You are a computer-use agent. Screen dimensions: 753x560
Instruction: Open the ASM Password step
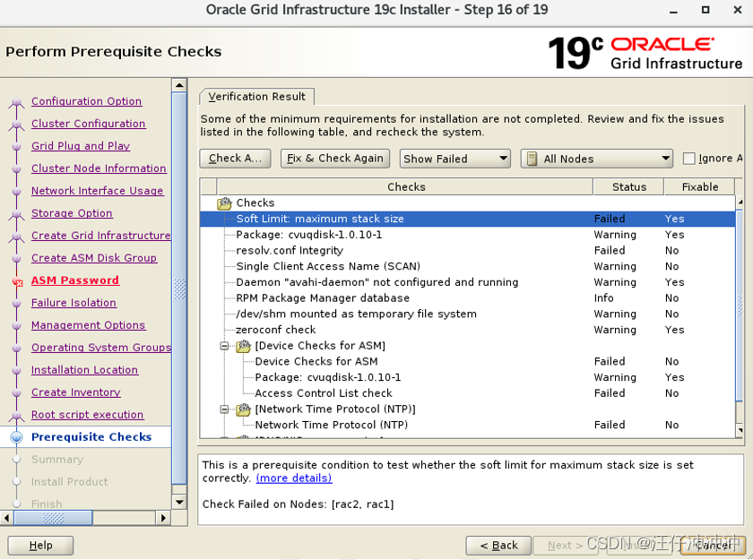coord(75,280)
